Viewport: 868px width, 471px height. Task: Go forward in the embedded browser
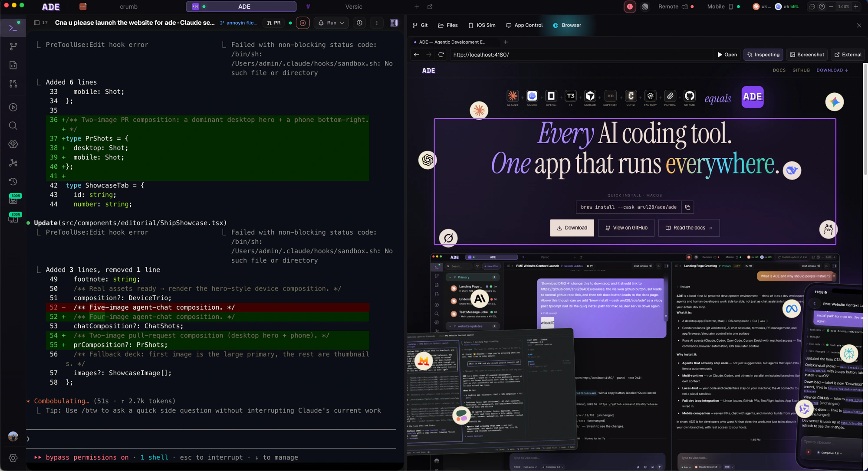(429, 55)
